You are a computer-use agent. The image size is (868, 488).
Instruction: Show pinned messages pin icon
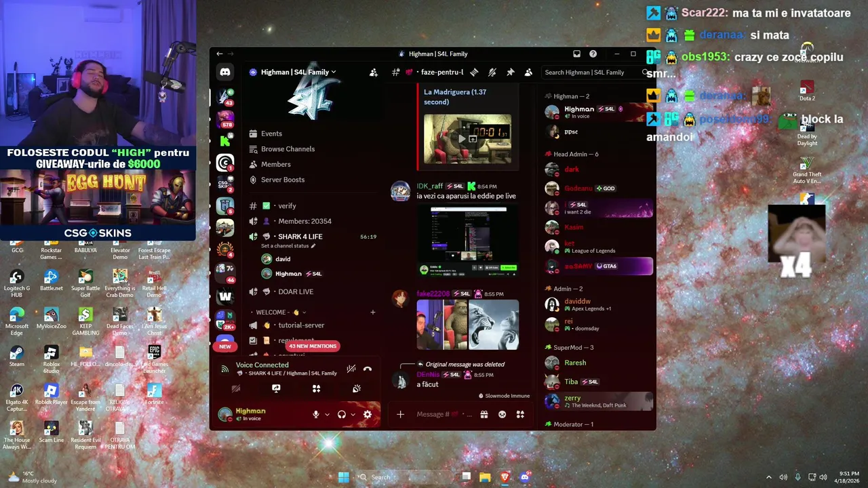click(x=511, y=73)
